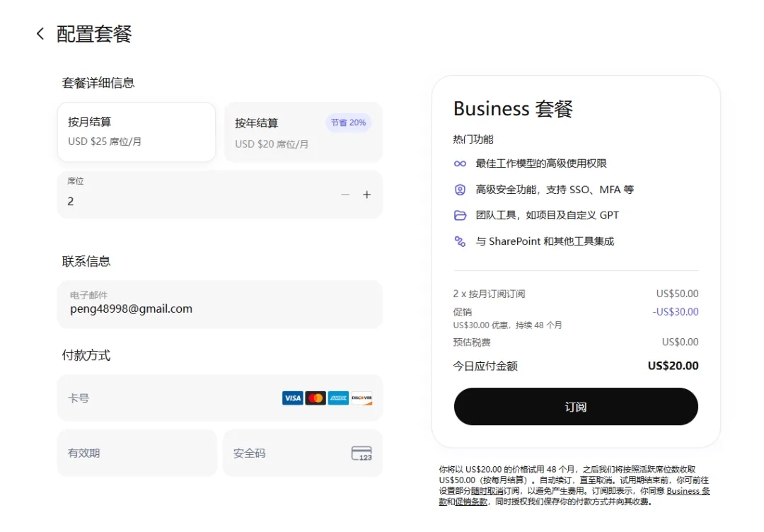Click the 配置套餐 page title
This screenshot has height=532, width=764.
(x=94, y=34)
